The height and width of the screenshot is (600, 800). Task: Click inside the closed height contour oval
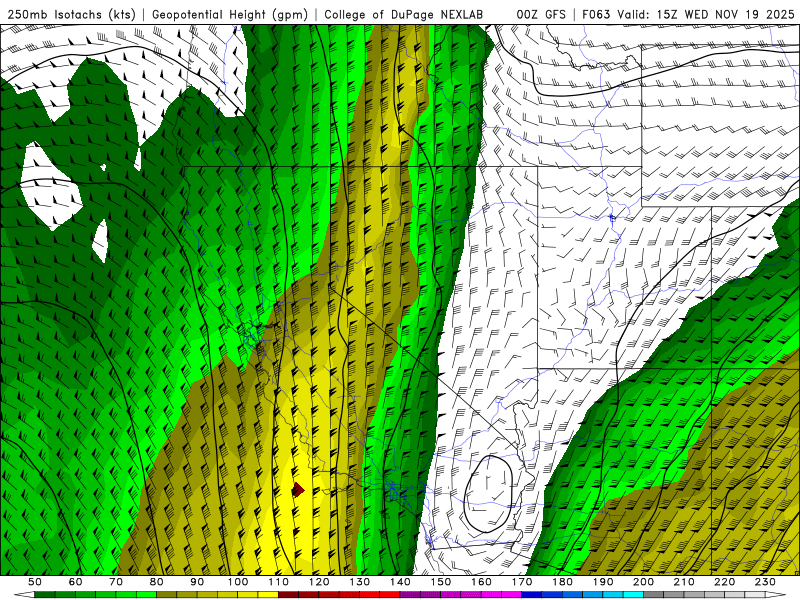coord(488,494)
